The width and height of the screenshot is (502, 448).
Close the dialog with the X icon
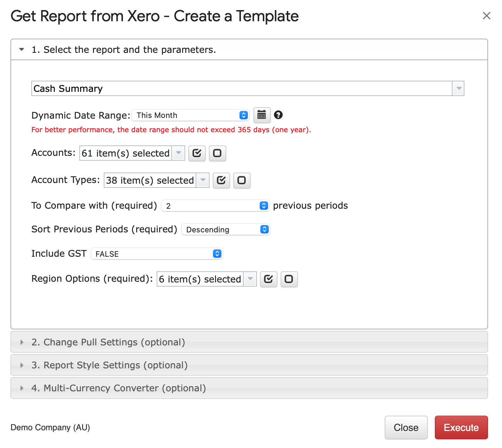point(486,16)
